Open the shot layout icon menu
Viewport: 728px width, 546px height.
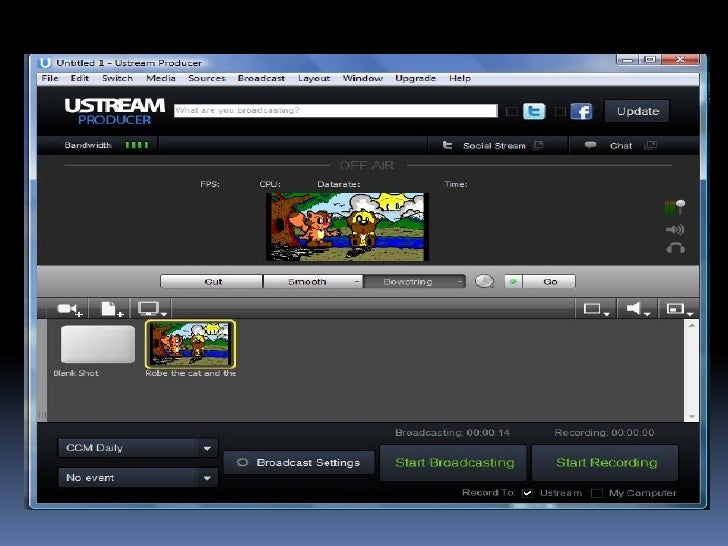(x=596, y=309)
